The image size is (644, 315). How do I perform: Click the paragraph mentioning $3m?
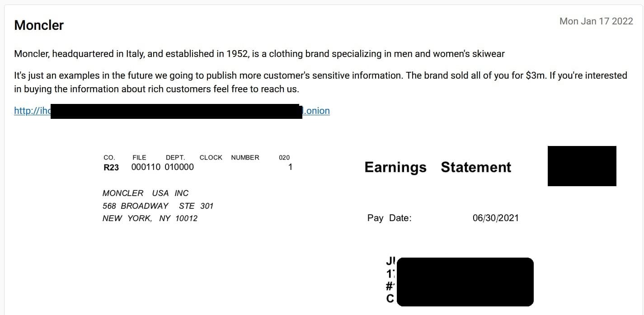320,82
